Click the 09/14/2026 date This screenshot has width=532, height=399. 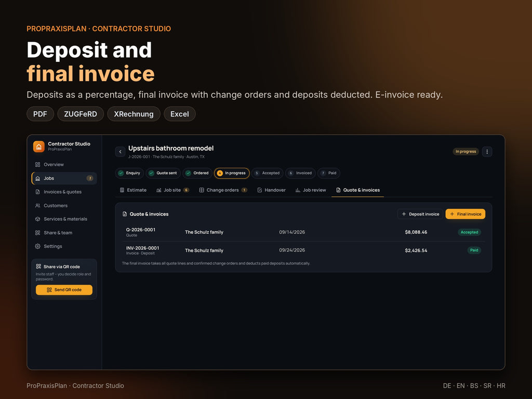click(292, 232)
